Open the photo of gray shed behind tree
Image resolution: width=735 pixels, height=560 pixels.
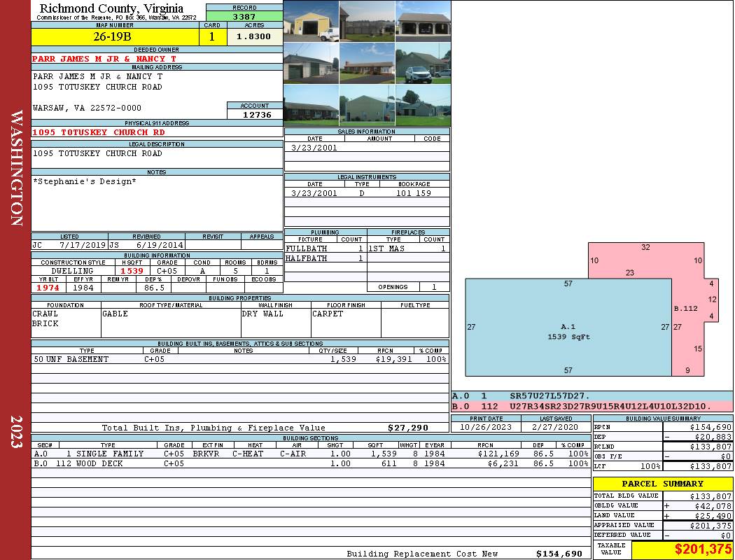click(x=423, y=105)
